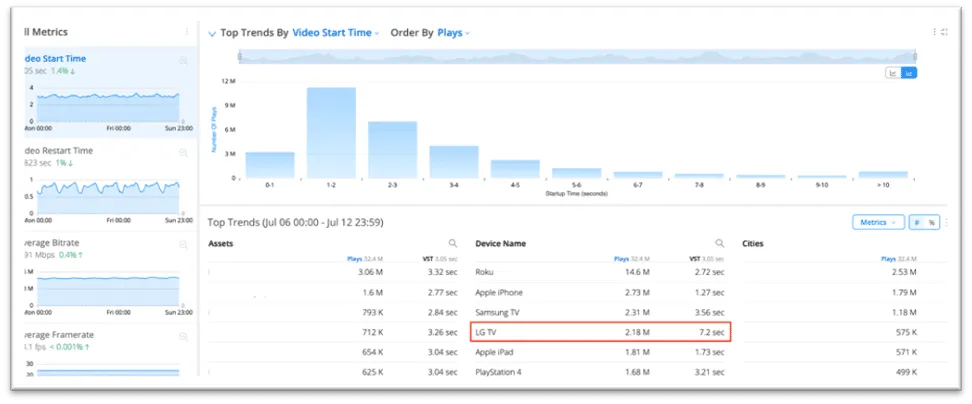Select the LG TV device row
The image size is (972, 404).
601,332
